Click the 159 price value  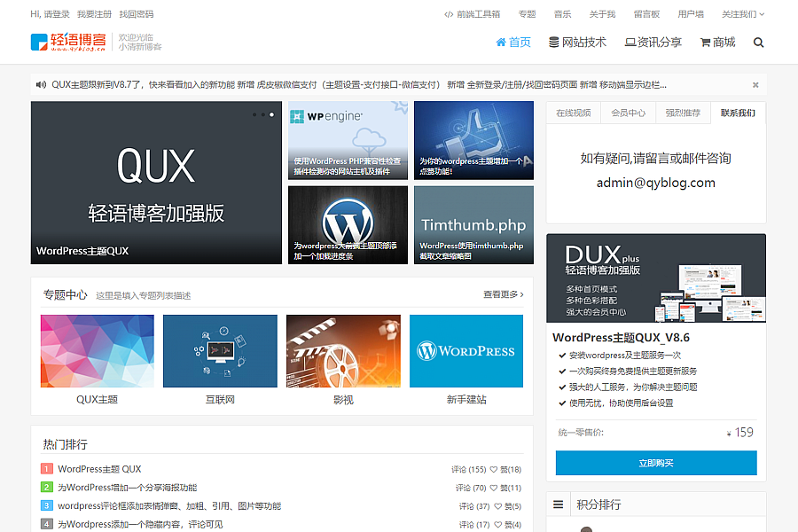[x=744, y=432]
